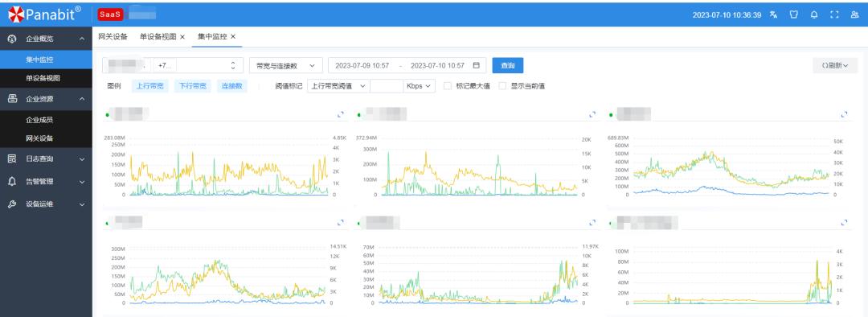The image size is (868, 317).
Task: Click the threshold value input field
Action: point(387,86)
